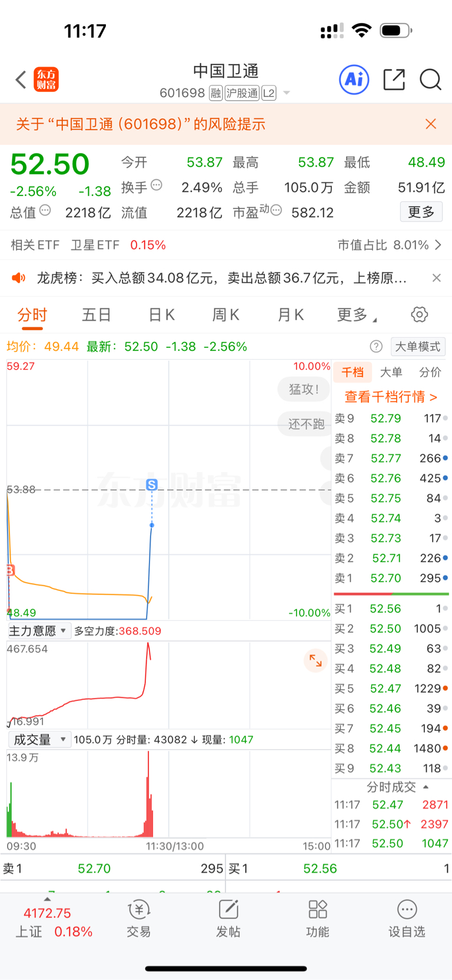Switch to the 周K tab
This screenshot has height=980, width=452.
(225, 315)
